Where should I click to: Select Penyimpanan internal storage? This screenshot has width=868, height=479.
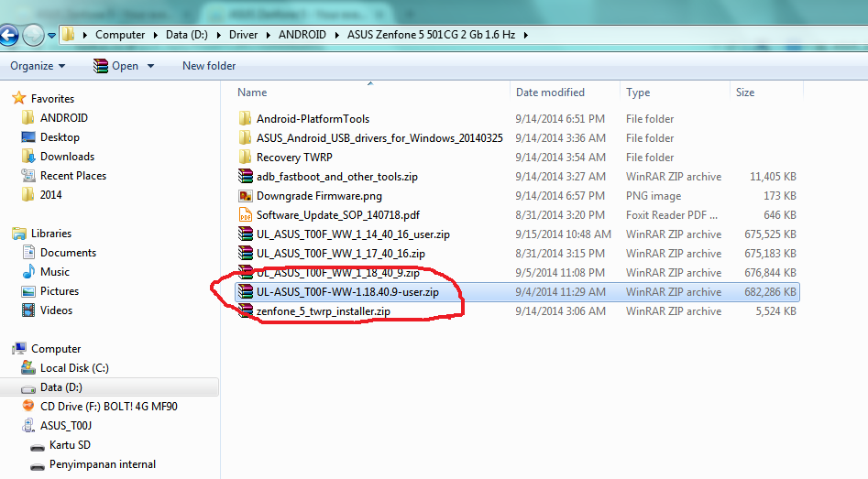pos(103,464)
